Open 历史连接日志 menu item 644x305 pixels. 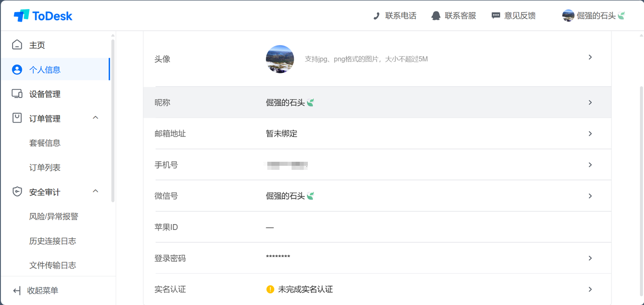(53, 241)
